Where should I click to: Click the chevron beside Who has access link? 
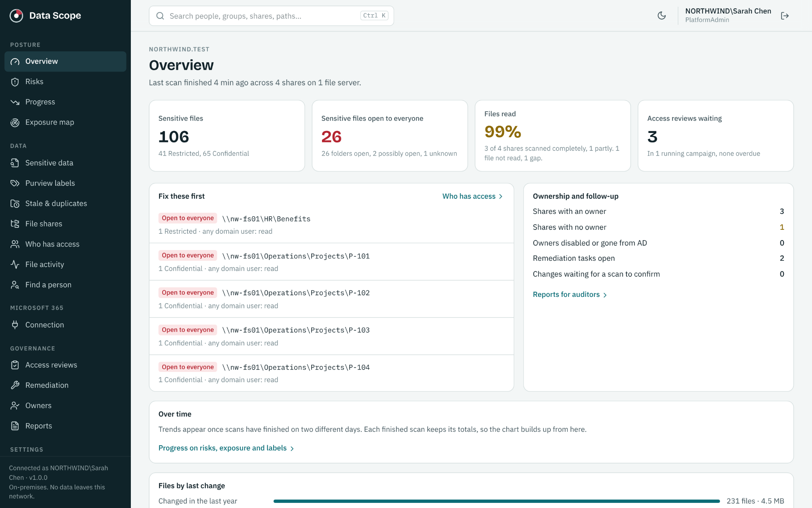tap(501, 196)
